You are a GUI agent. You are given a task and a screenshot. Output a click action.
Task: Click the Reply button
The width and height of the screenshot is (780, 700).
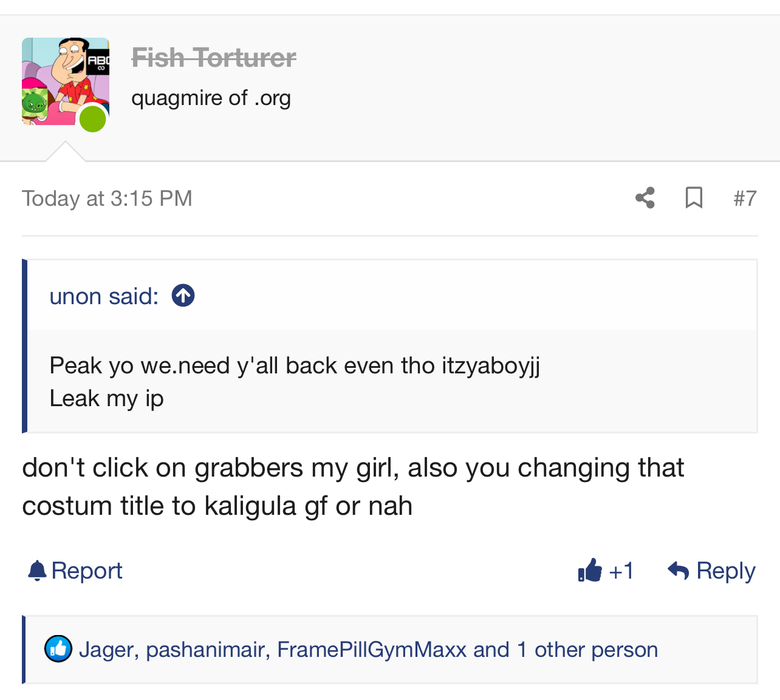click(725, 571)
